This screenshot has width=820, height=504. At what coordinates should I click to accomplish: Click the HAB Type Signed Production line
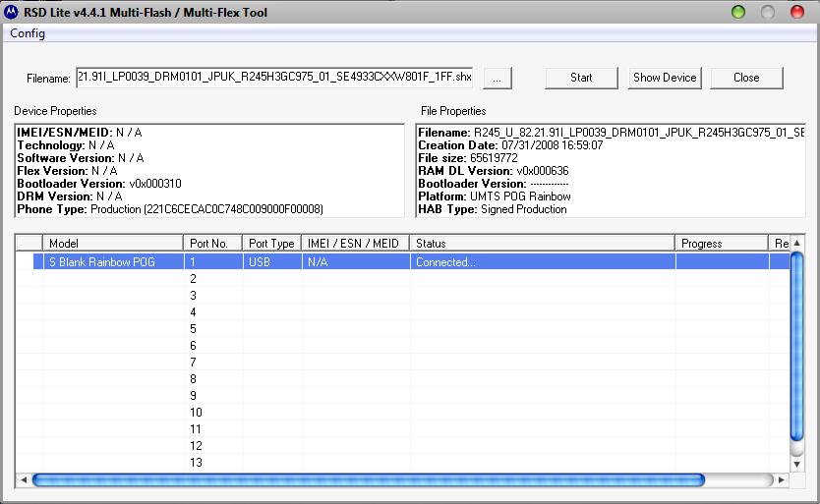pyautogui.click(x=493, y=209)
